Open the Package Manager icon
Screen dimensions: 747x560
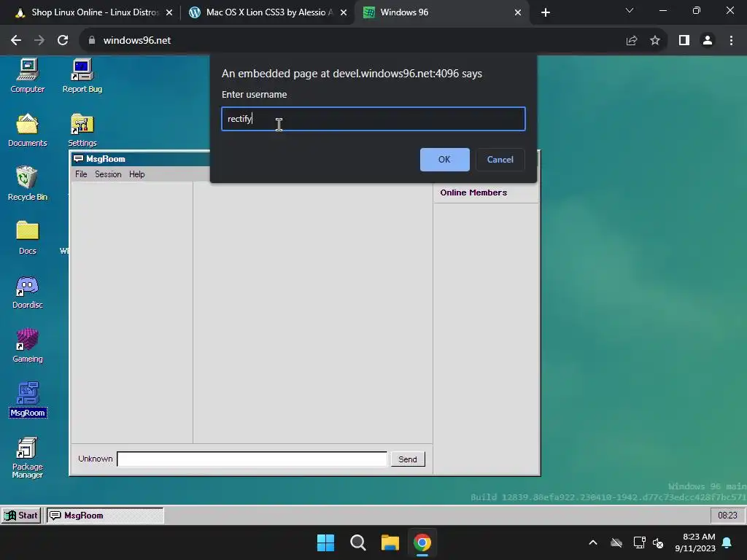(28, 458)
